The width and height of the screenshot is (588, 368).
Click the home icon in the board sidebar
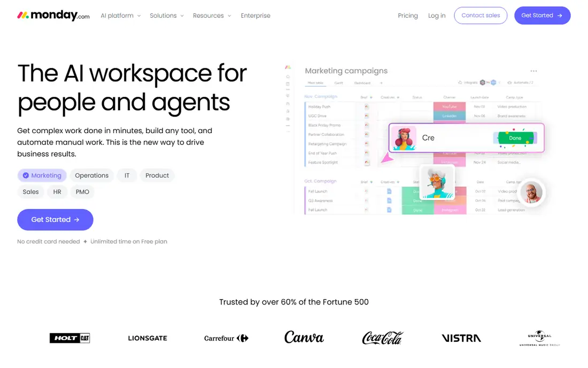(288, 76)
